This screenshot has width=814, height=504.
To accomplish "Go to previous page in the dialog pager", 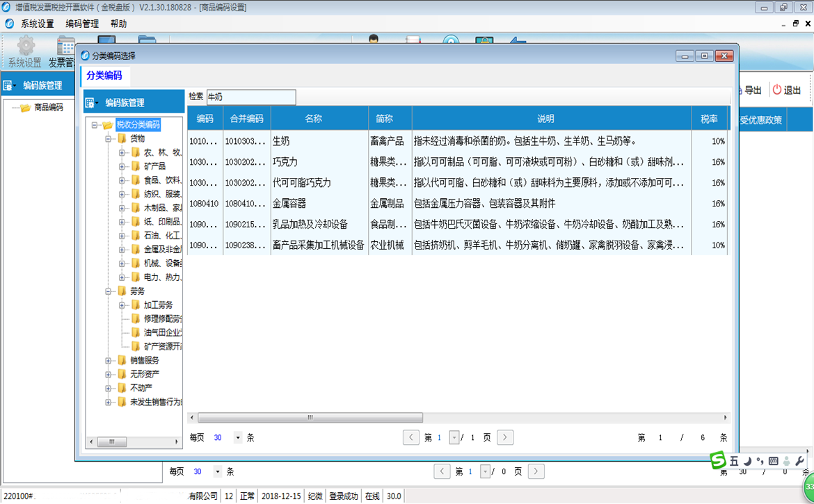I will (411, 437).
